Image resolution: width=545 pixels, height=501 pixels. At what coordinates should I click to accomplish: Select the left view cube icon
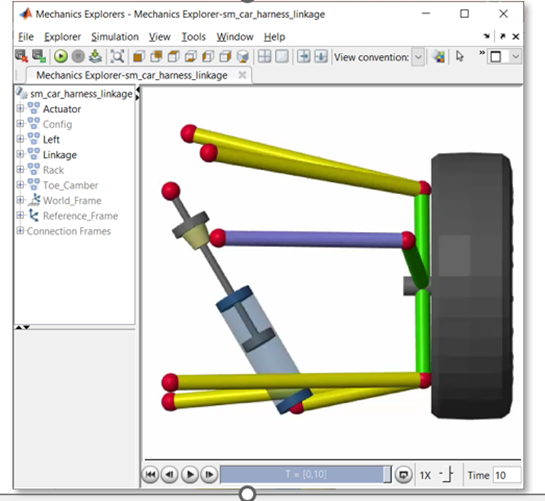208,56
